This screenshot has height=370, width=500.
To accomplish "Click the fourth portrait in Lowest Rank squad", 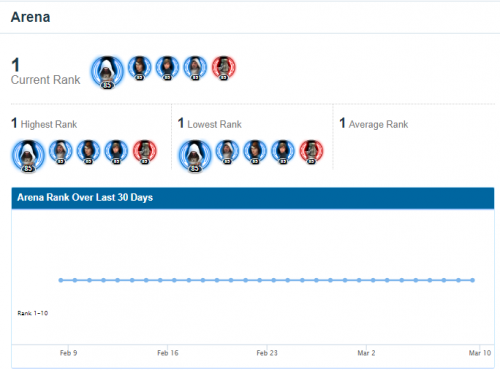I will 283,152.
